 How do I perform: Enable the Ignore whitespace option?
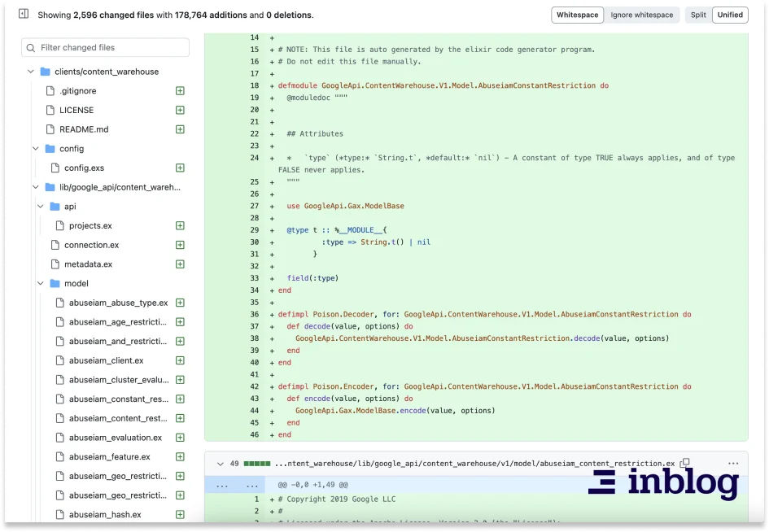[642, 15]
